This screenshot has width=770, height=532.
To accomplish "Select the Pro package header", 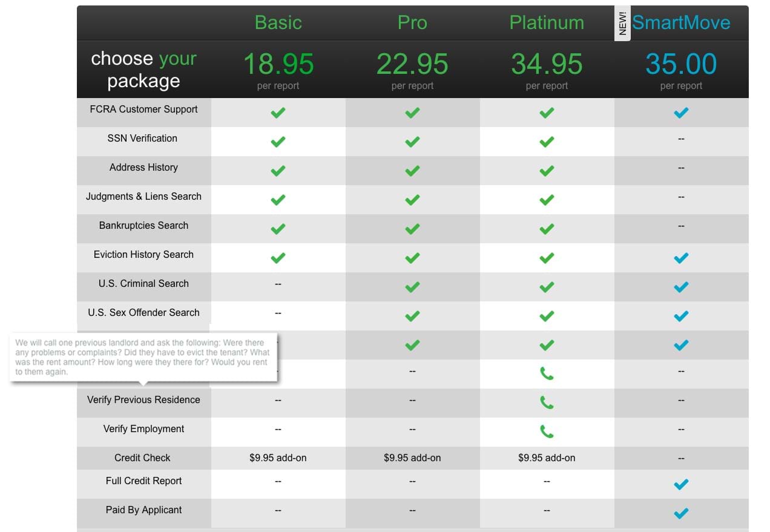I will [x=412, y=22].
